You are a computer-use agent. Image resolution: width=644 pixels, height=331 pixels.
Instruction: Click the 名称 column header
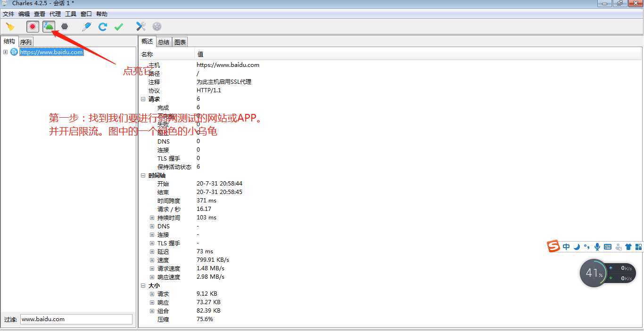[x=147, y=54]
